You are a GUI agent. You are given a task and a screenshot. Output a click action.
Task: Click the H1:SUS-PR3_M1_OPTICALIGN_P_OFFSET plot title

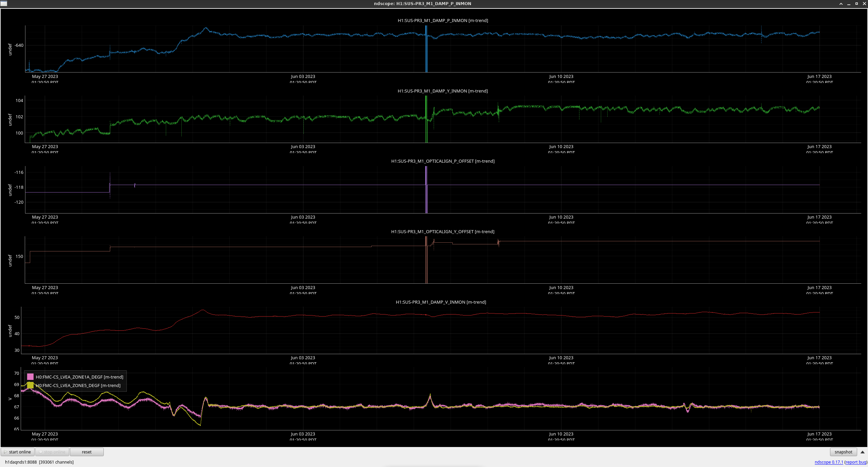442,161
